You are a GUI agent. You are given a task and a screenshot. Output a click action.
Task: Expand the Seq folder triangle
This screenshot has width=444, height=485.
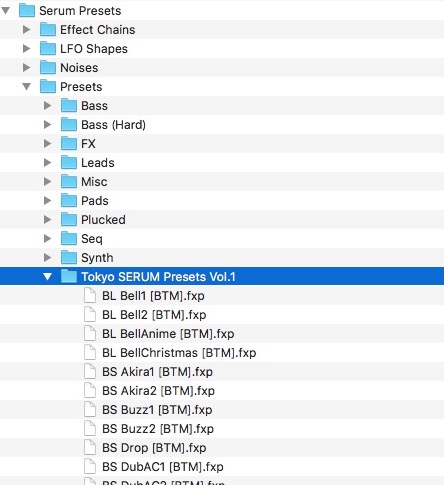click(x=48, y=239)
